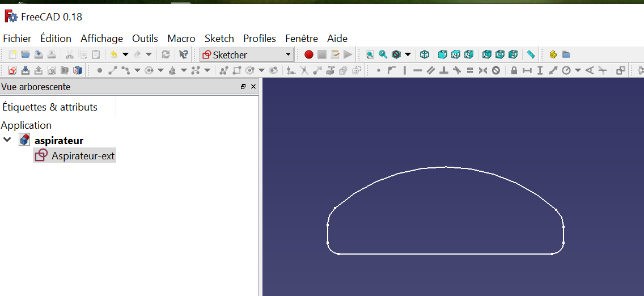Open the Circle tools dropdown arrow
The width and height of the screenshot is (644, 296).
(160, 71)
